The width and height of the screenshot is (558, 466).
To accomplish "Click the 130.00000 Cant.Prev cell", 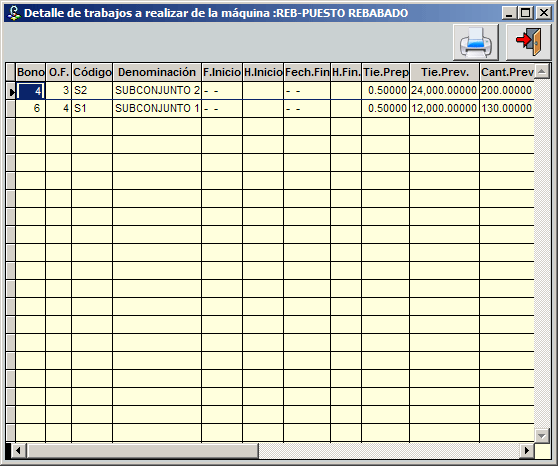I will click(x=507, y=108).
